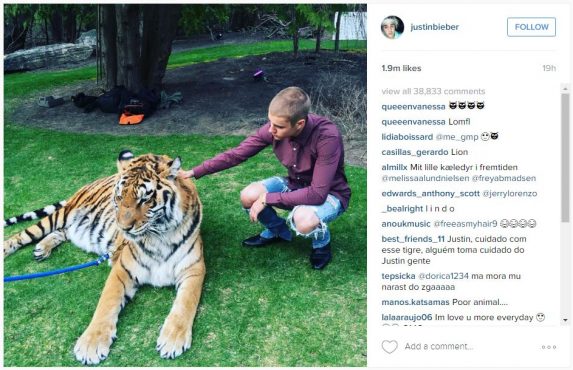Open casillas_gerardo's profile link
This screenshot has width=573, height=370.
(415, 152)
